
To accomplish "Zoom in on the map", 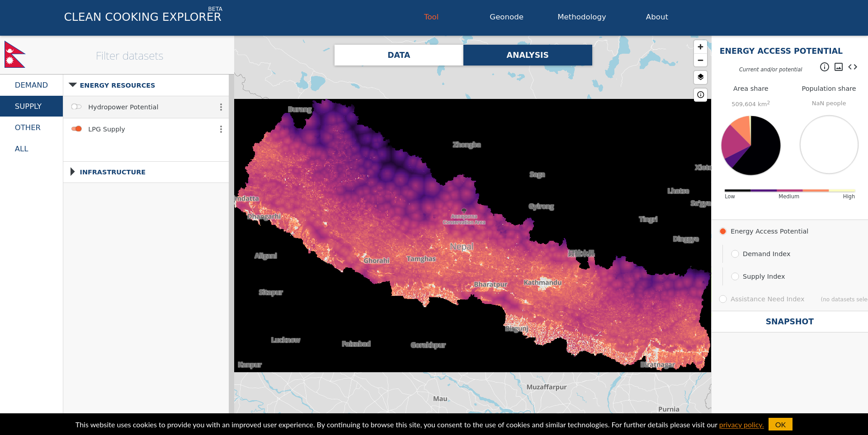I will (700, 47).
